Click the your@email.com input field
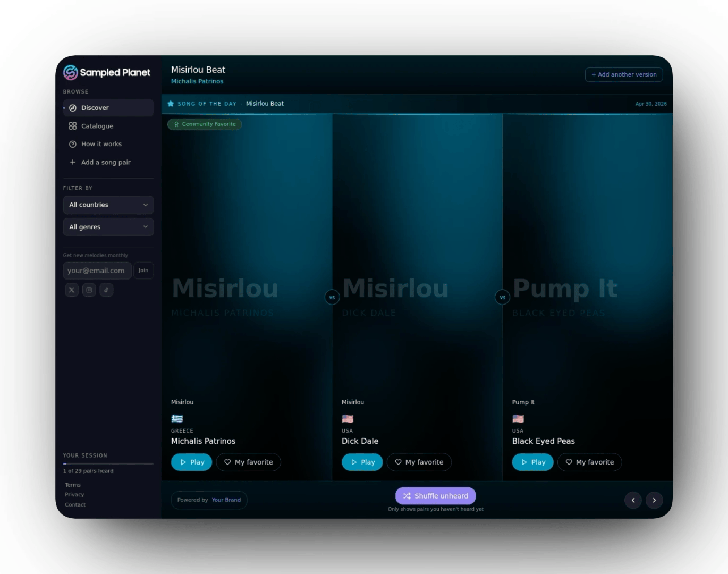The image size is (728, 574). (97, 271)
